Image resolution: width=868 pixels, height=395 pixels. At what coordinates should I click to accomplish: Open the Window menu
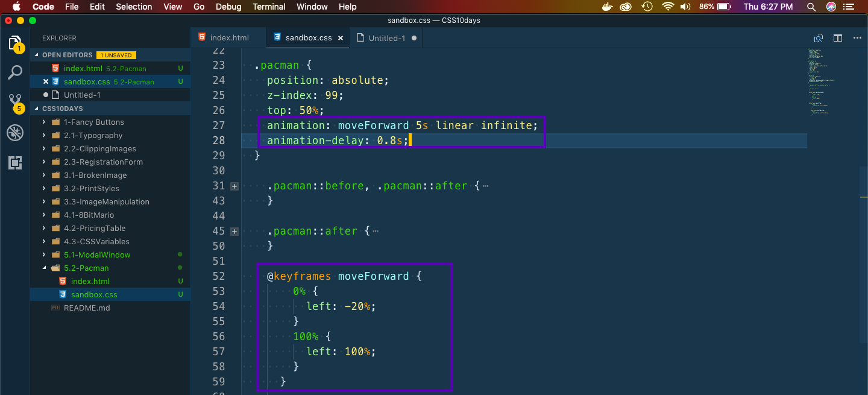pos(312,7)
